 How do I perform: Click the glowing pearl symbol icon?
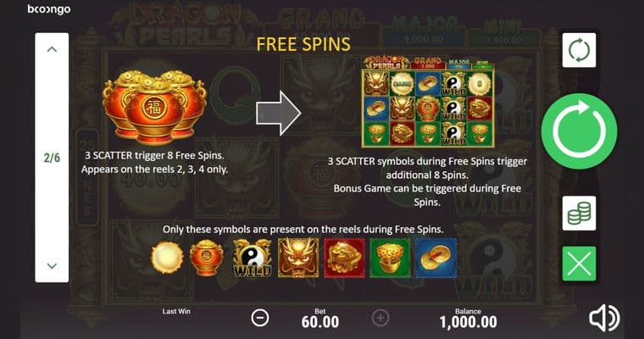[167, 258]
